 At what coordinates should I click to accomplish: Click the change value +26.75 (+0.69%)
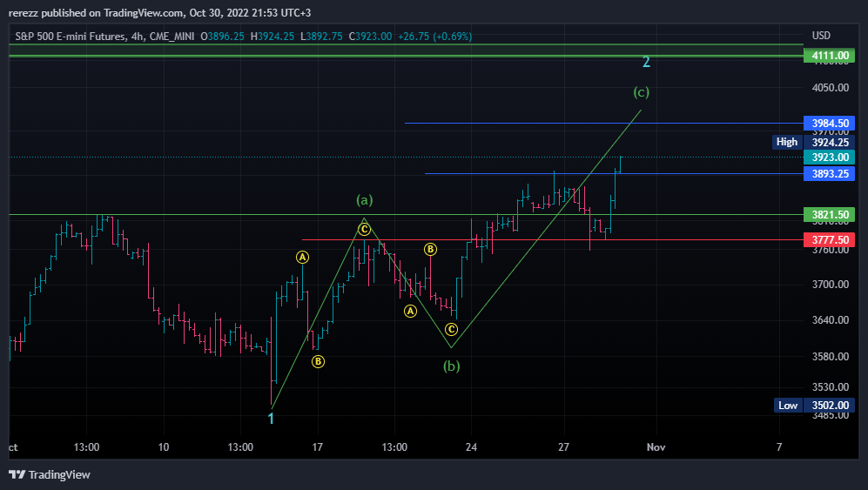435,37
